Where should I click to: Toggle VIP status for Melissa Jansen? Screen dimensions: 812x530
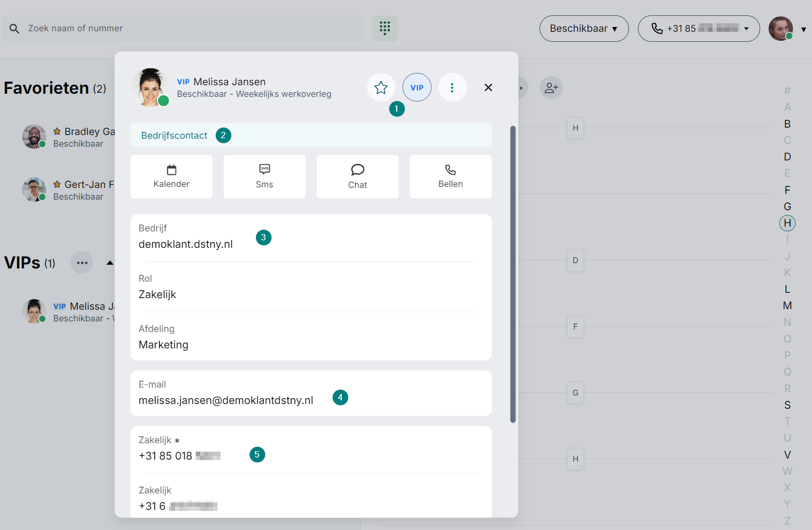[x=417, y=87]
